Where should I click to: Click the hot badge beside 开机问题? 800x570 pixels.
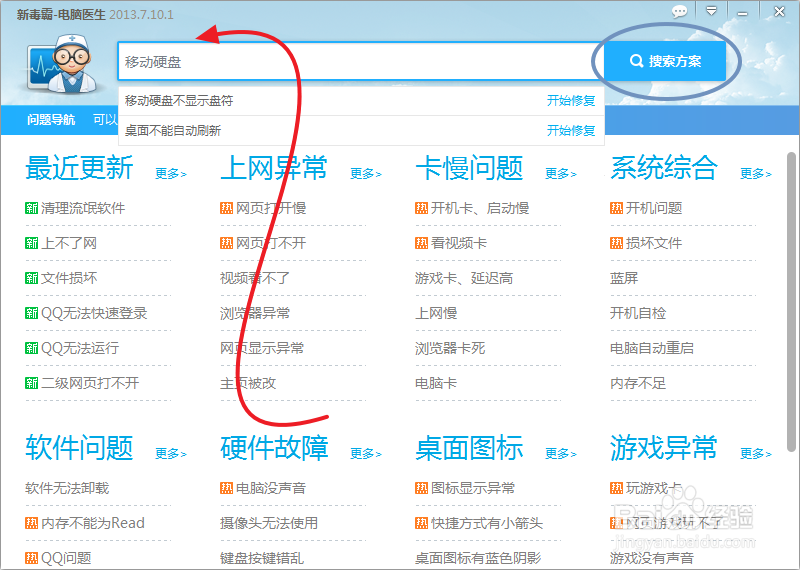616,208
